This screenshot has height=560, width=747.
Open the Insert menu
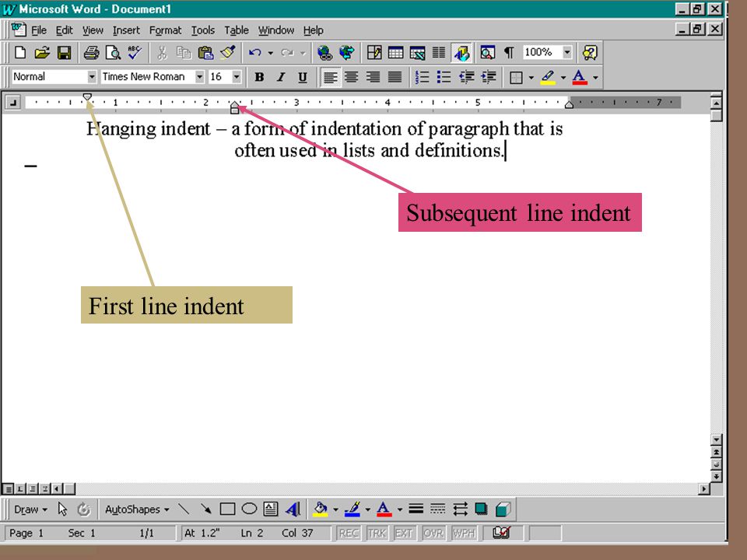pyautogui.click(x=126, y=30)
